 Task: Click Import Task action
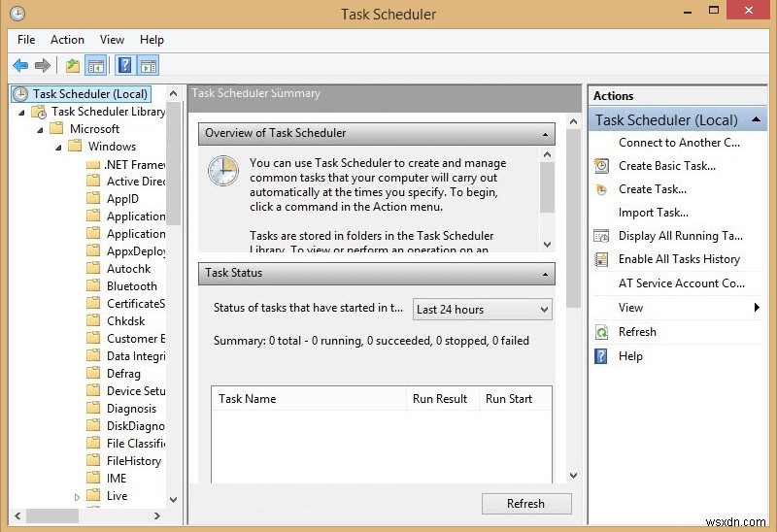[x=653, y=213]
